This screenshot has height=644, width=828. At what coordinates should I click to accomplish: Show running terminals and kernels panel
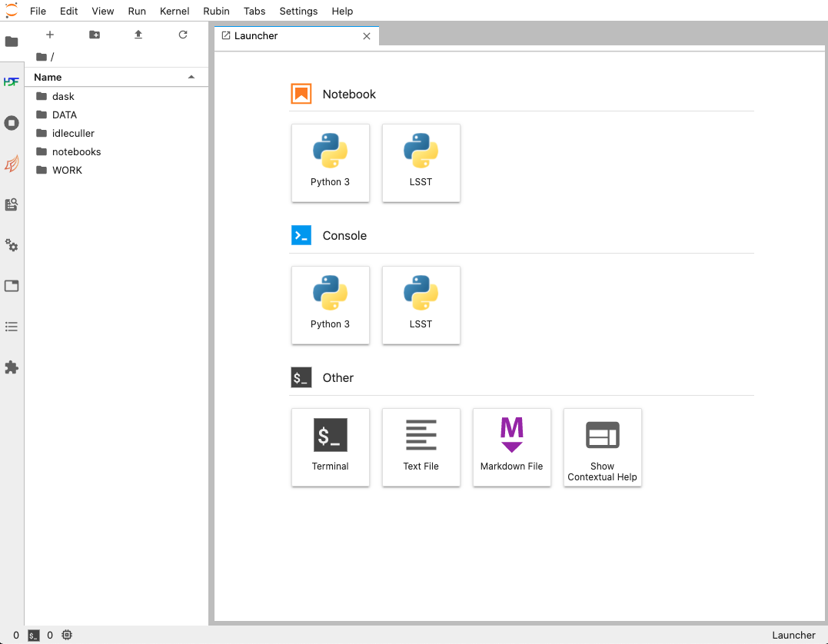12,123
